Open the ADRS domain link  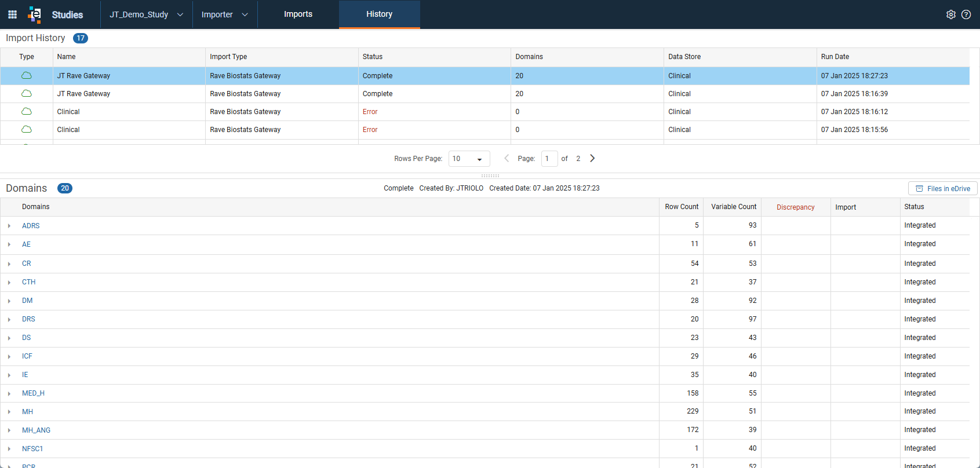pos(31,226)
